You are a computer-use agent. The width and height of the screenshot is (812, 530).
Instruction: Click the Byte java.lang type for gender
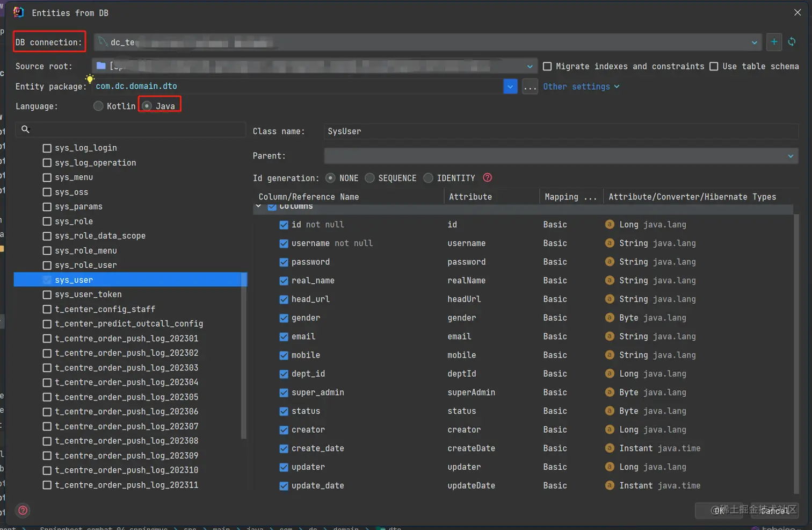tap(653, 318)
